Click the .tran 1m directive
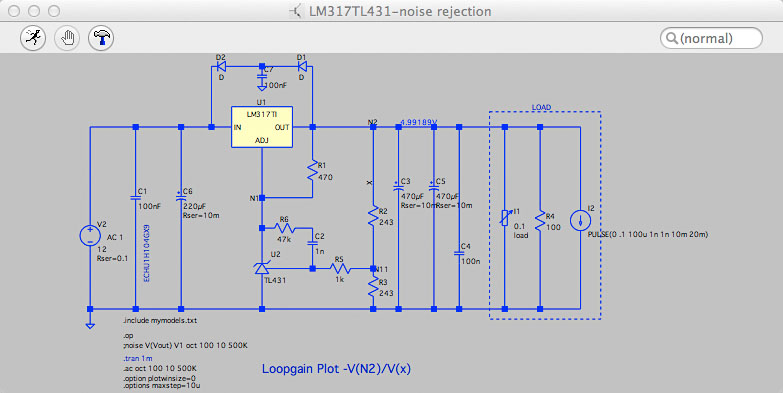 pyautogui.click(x=137, y=358)
